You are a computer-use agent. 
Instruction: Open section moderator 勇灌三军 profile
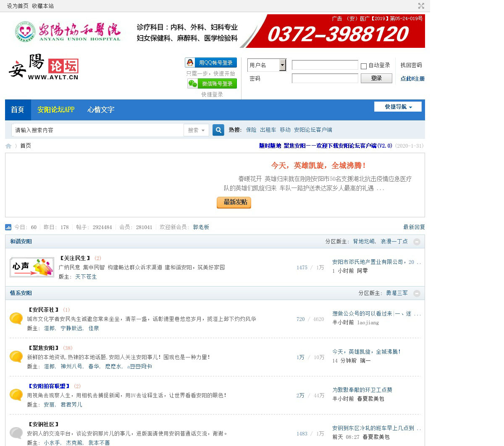[x=397, y=293]
